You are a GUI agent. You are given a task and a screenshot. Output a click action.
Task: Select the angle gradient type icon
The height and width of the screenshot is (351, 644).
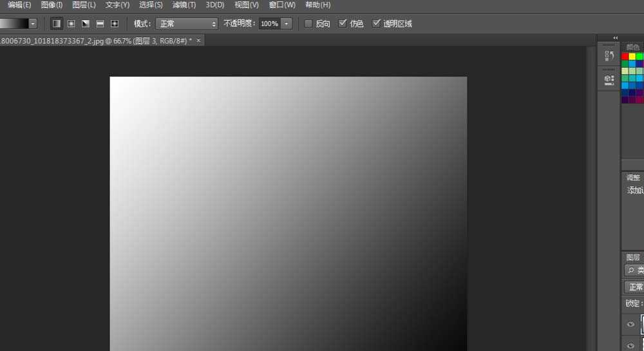click(x=86, y=24)
